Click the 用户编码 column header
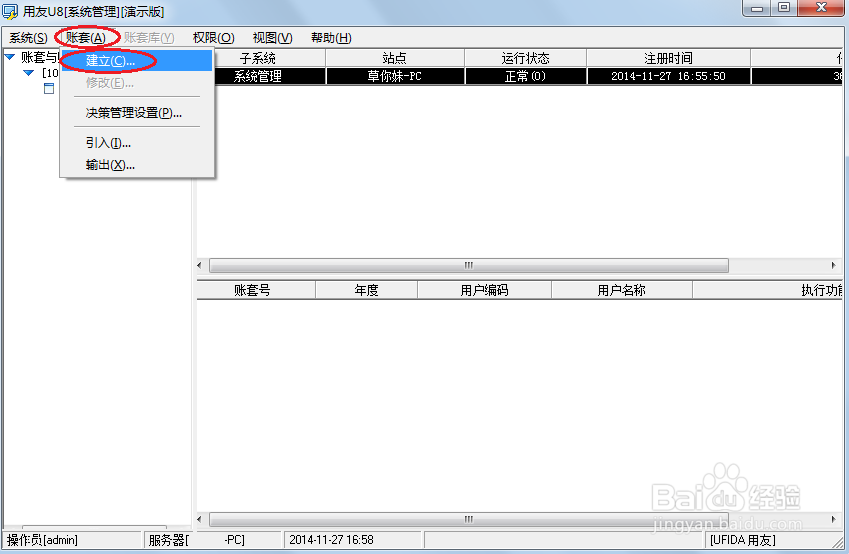The width and height of the screenshot is (849, 554). tap(484, 290)
